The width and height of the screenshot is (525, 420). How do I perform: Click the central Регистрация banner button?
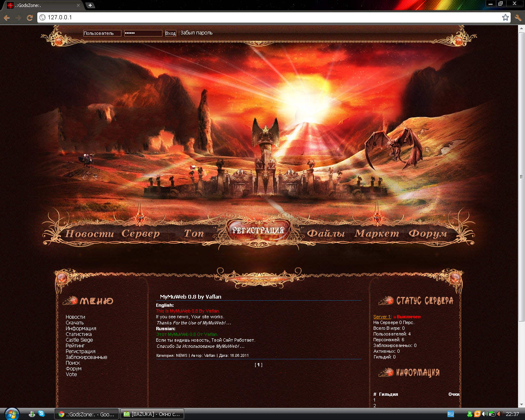coord(258,231)
